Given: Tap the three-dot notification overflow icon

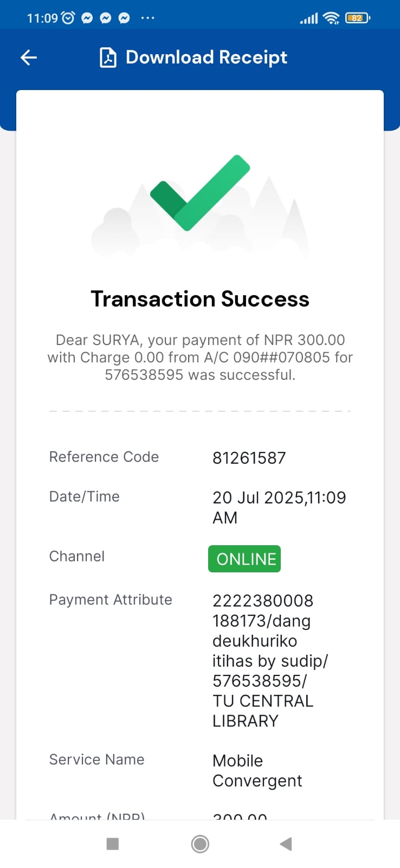Looking at the screenshot, I should (147, 18).
